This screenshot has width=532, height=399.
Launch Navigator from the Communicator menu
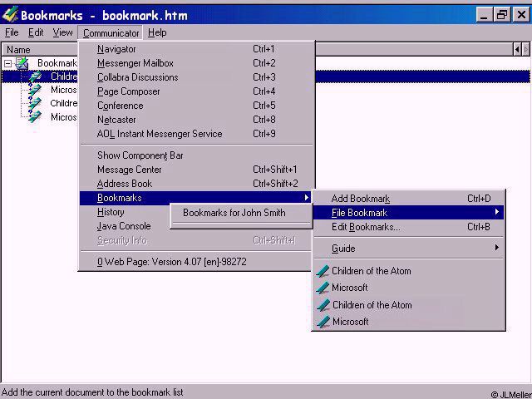pos(116,49)
